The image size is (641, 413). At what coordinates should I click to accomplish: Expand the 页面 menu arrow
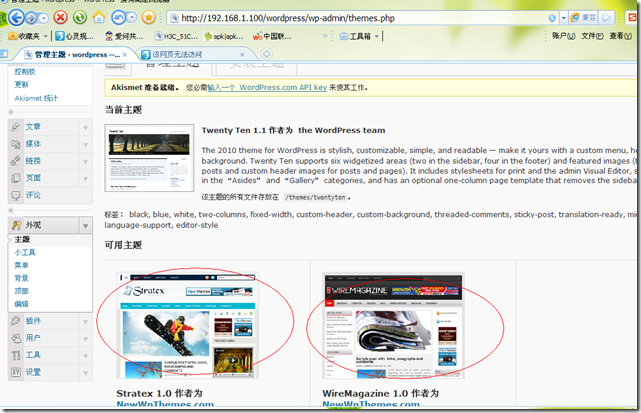[x=85, y=179]
